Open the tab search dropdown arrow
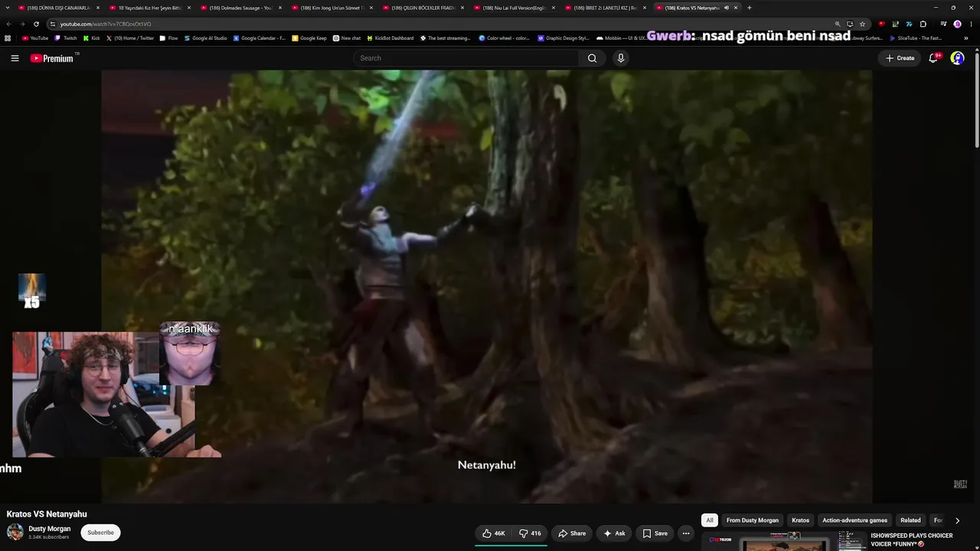 click(8, 8)
